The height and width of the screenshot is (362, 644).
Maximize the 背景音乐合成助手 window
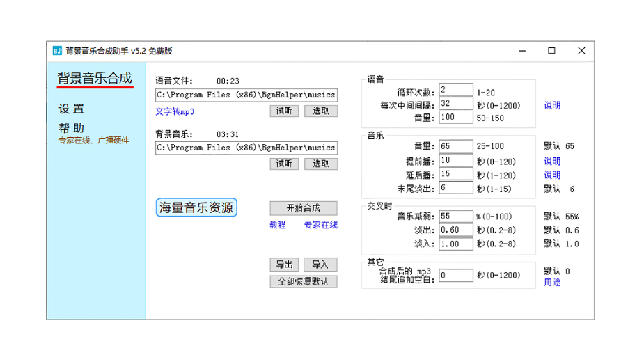[x=551, y=51]
